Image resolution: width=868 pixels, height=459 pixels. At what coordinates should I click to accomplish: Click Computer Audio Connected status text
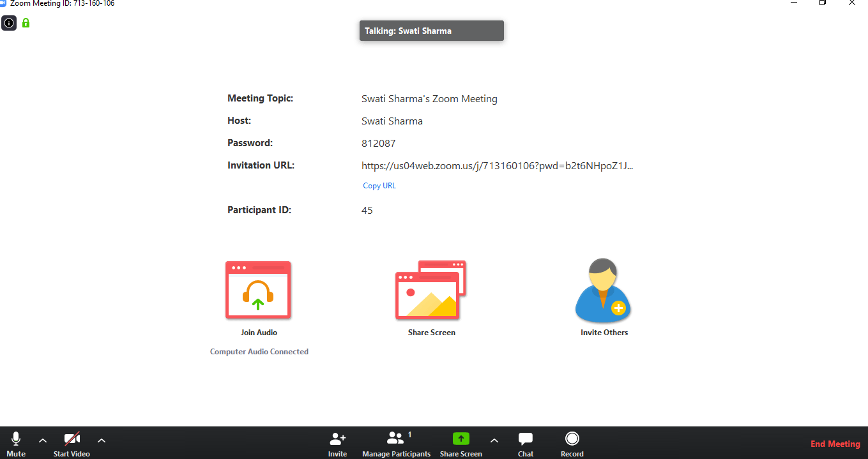pos(259,352)
